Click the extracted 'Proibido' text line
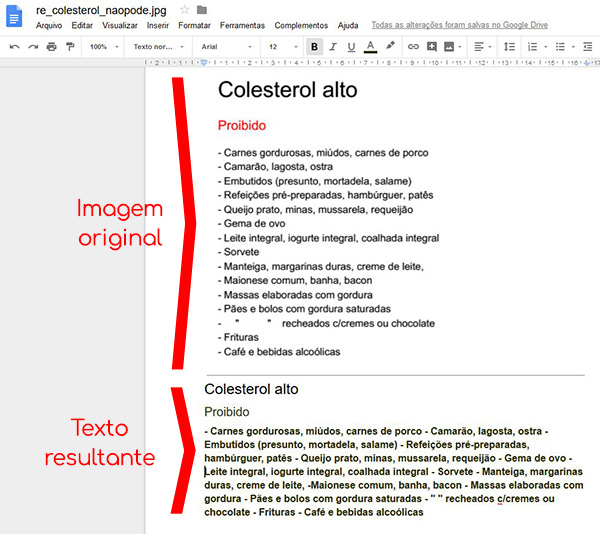600x534 pixels. (227, 412)
